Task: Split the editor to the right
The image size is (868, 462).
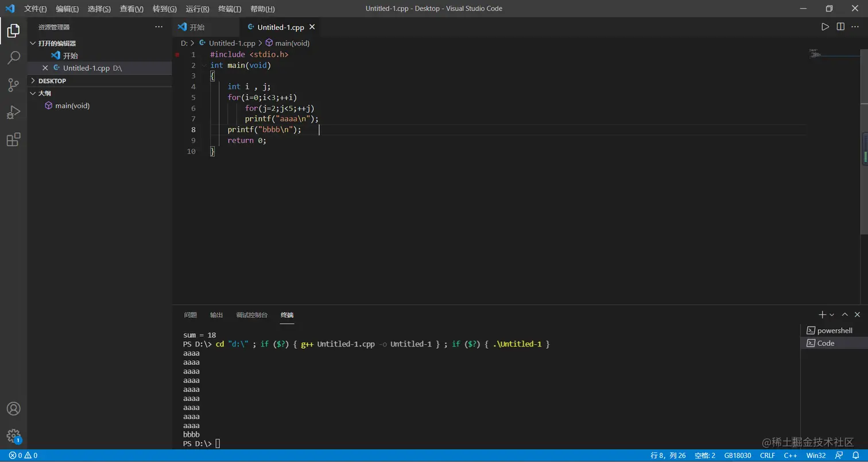Action: tap(840, 27)
